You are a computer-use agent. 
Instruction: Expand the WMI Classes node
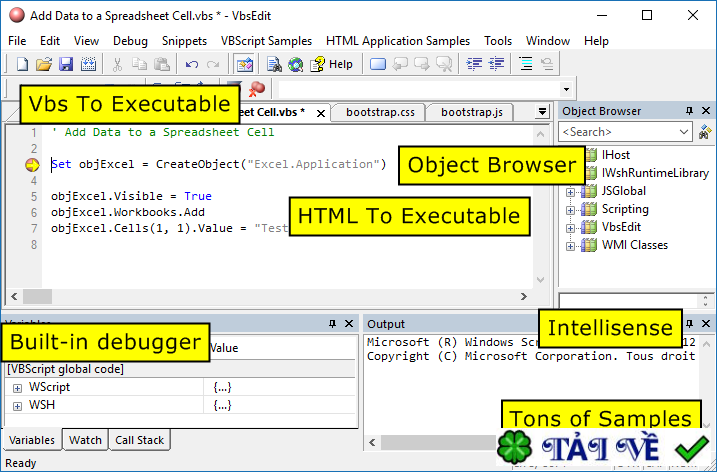click(x=570, y=246)
